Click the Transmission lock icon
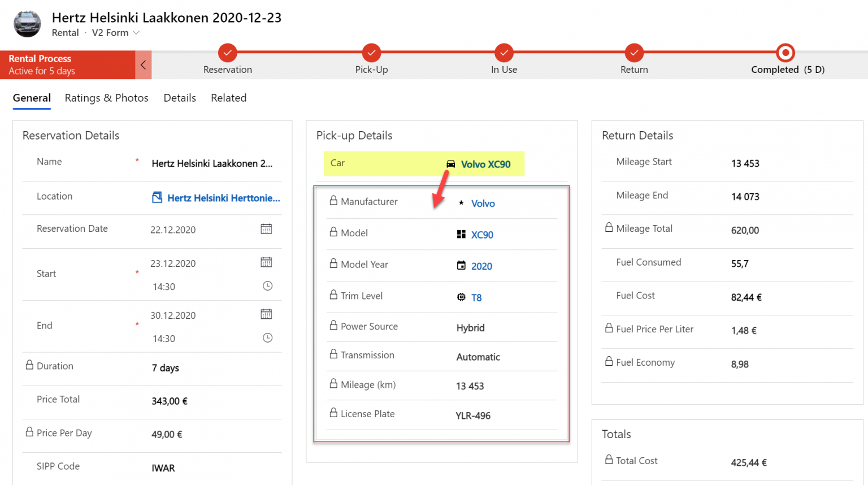This screenshot has height=485, width=868. coord(333,354)
